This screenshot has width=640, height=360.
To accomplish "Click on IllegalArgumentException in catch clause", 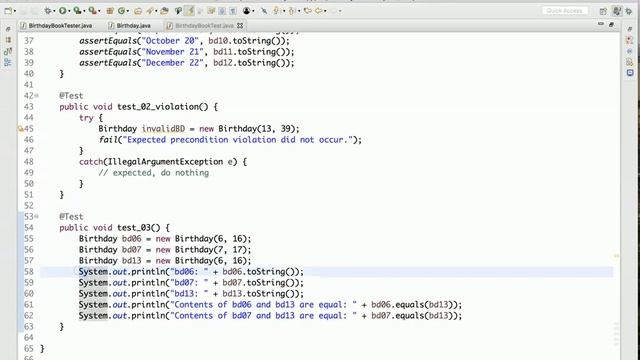I will [x=165, y=162].
